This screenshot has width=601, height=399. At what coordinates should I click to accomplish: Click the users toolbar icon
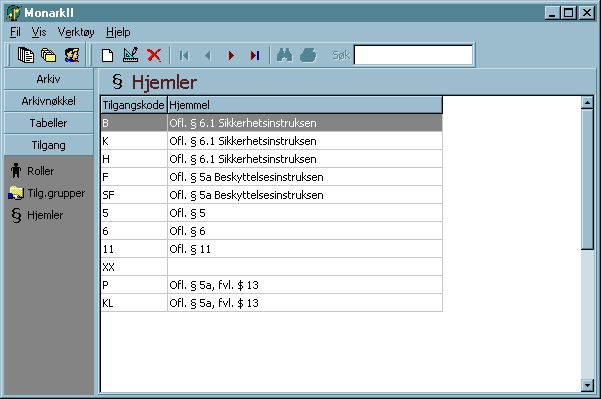pos(72,55)
